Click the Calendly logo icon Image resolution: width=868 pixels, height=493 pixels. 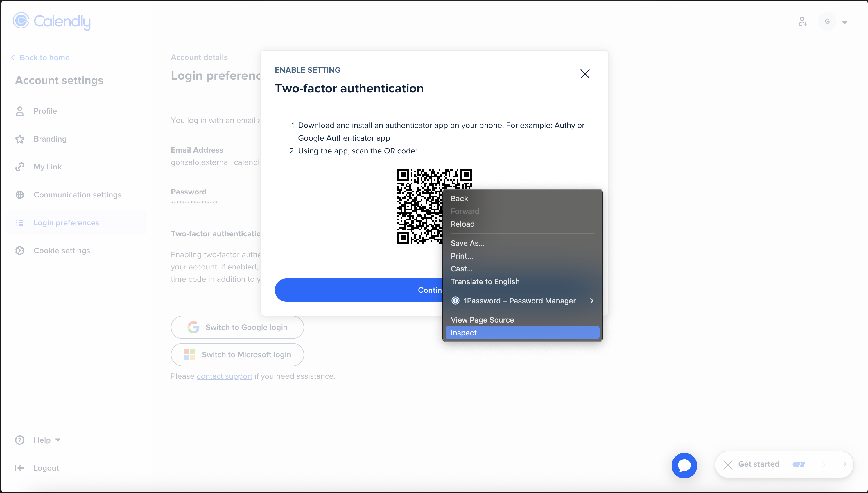(21, 21)
